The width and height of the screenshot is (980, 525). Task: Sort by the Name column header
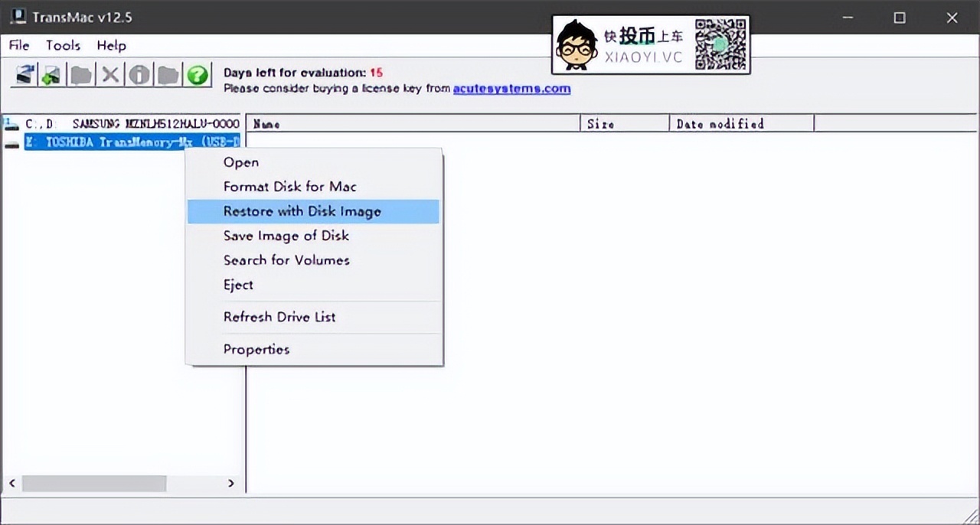(414, 123)
